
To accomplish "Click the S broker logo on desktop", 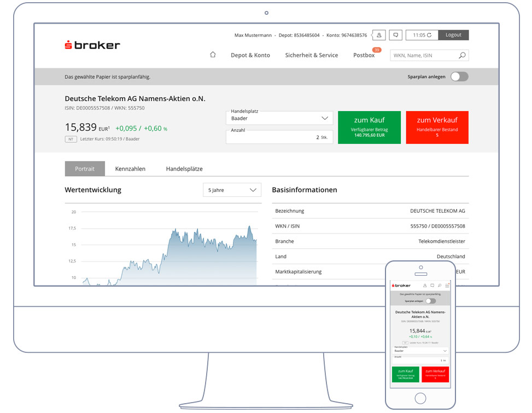I will pos(92,45).
